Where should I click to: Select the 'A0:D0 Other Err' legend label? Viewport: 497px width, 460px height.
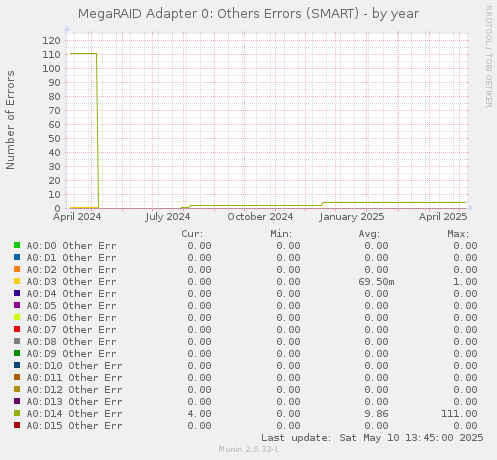click(71, 246)
